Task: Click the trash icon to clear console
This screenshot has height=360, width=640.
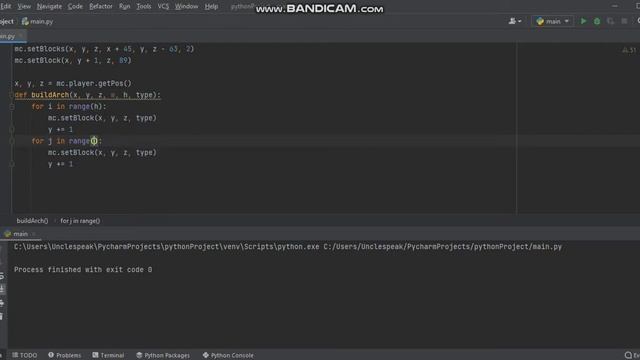Action: [2, 316]
